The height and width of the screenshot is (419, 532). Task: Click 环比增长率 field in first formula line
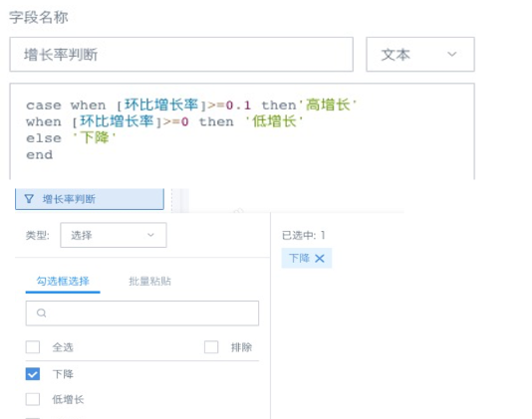pos(161,105)
